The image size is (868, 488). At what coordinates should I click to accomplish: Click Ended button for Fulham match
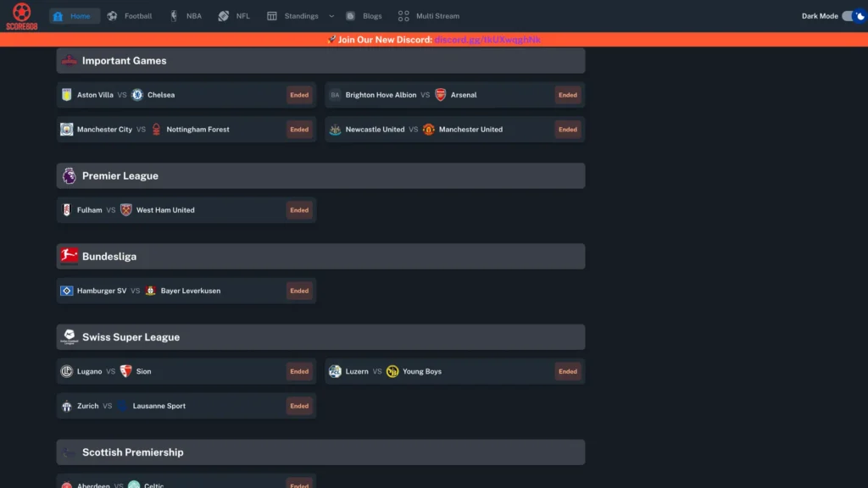(x=299, y=210)
